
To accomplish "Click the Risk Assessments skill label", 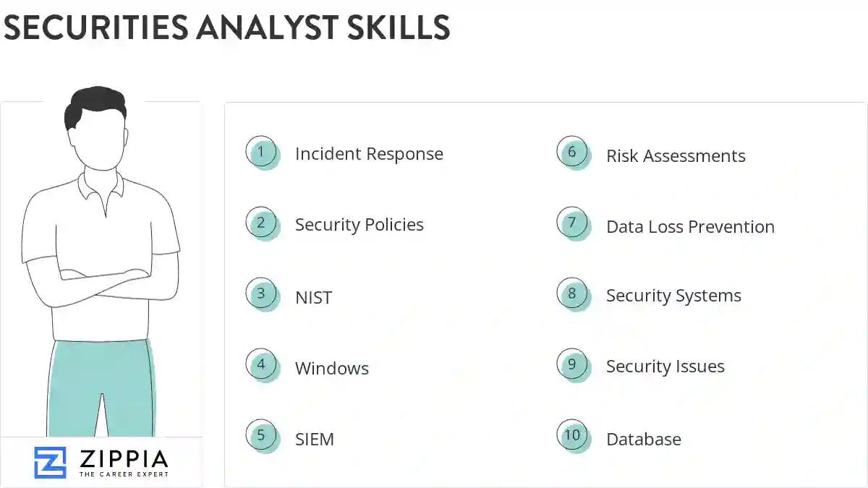I will point(676,156).
